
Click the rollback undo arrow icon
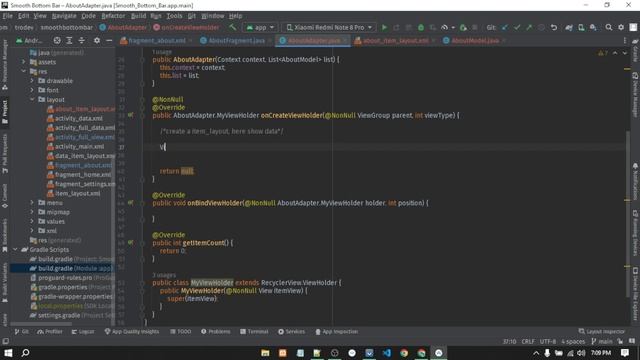pos(554,27)
